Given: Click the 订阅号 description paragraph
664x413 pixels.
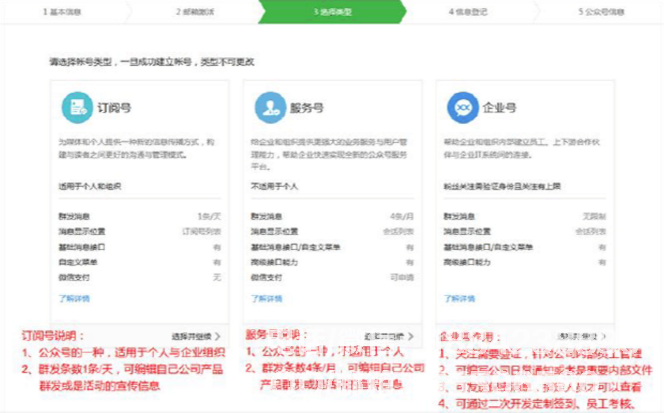Looking at the screenshot, I should pos(136,148).
